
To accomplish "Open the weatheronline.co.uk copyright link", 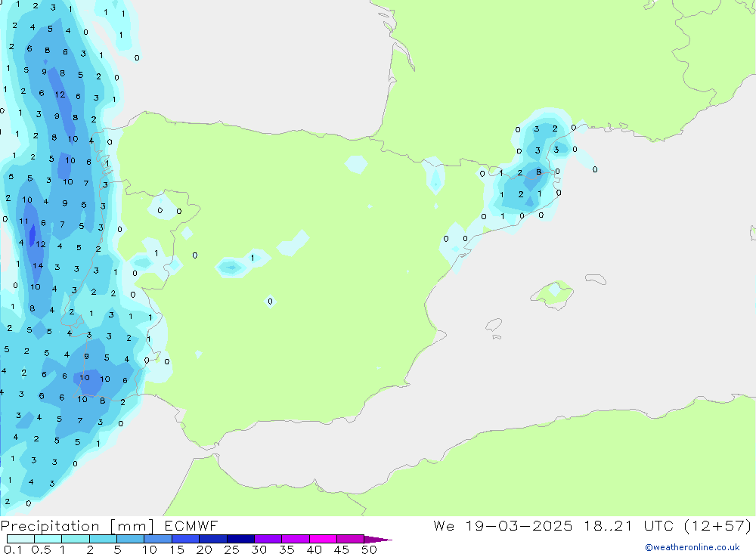I will [x=692, y=547].
